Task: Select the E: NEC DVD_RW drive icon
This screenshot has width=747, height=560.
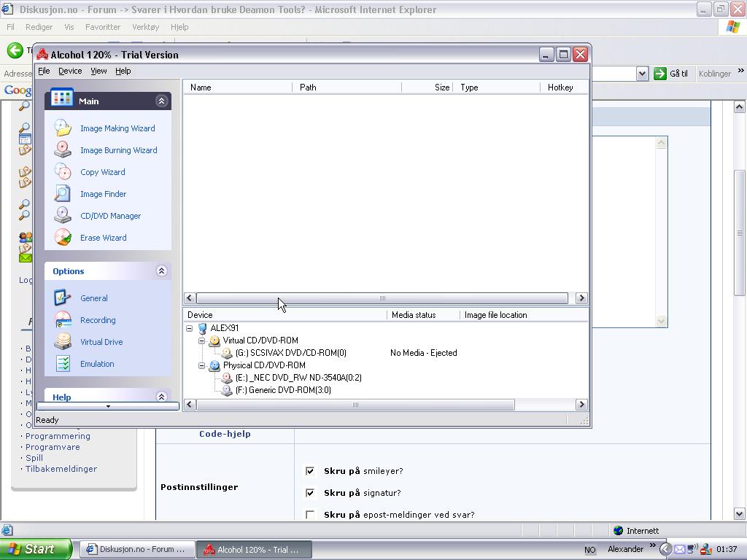Action: pyautogui.click(x=228, y=378)
